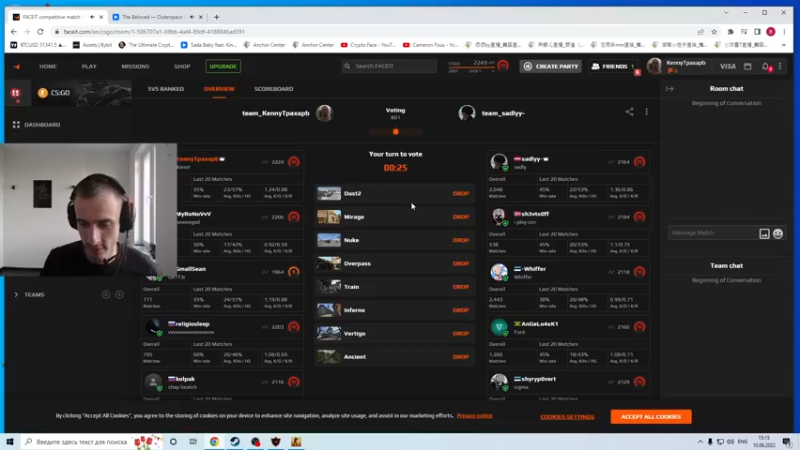
Task: Click the team_KennyTpaxapb captain avatar
Action: point(324,113)
